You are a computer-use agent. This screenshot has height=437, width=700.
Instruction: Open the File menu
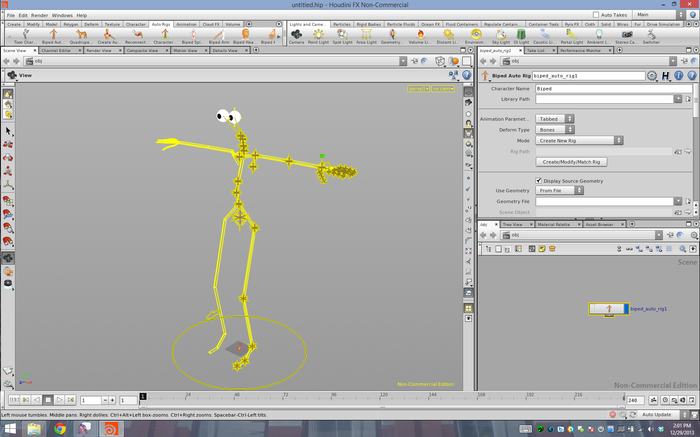point(11,15)
